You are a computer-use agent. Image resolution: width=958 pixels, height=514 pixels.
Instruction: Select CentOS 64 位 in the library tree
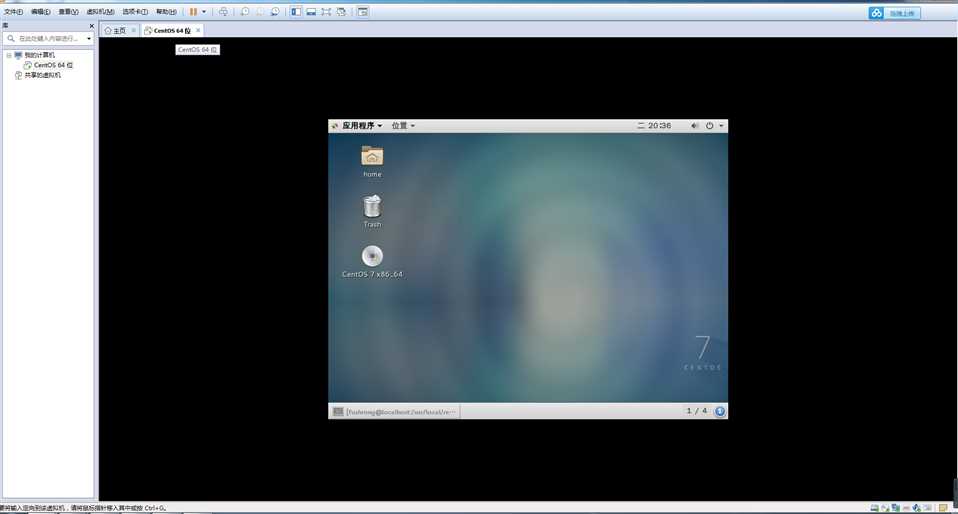53,65
